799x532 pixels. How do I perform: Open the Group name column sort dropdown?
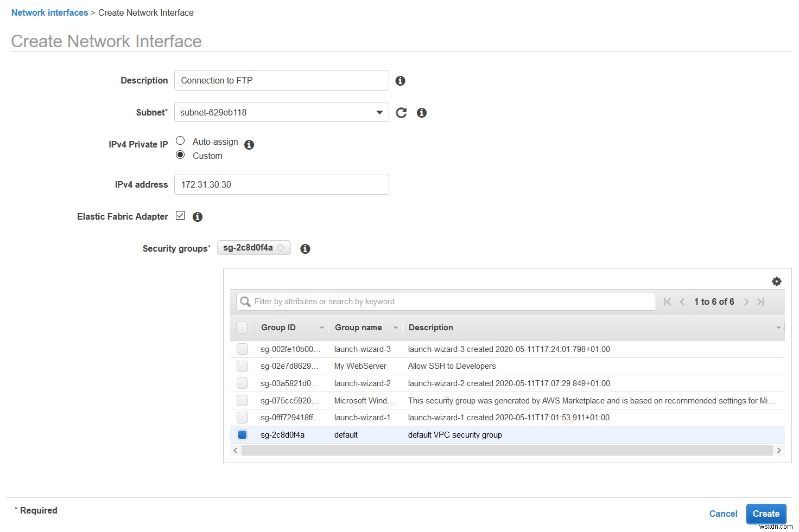click(396, 328)
